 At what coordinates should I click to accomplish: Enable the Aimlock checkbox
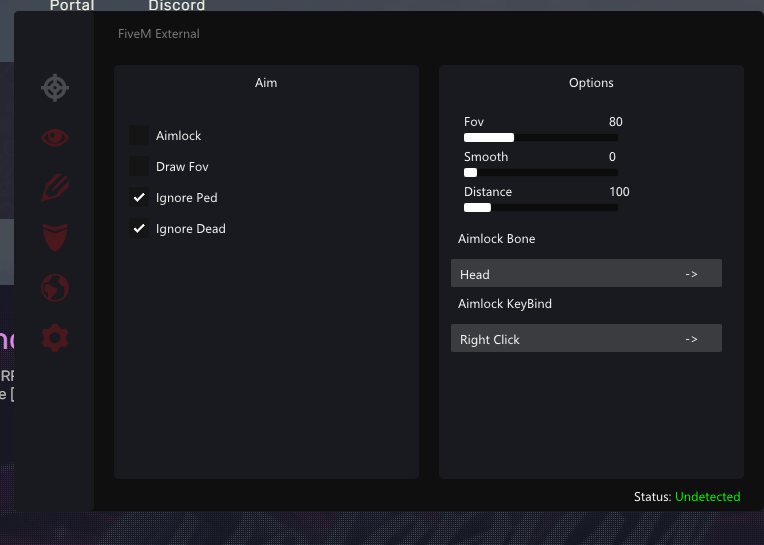click(139, 135)
